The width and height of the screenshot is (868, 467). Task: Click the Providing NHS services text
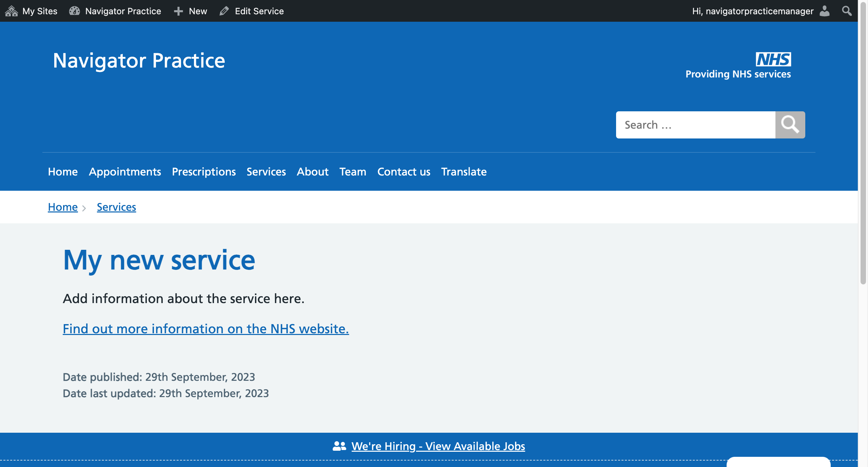(738, 74)
